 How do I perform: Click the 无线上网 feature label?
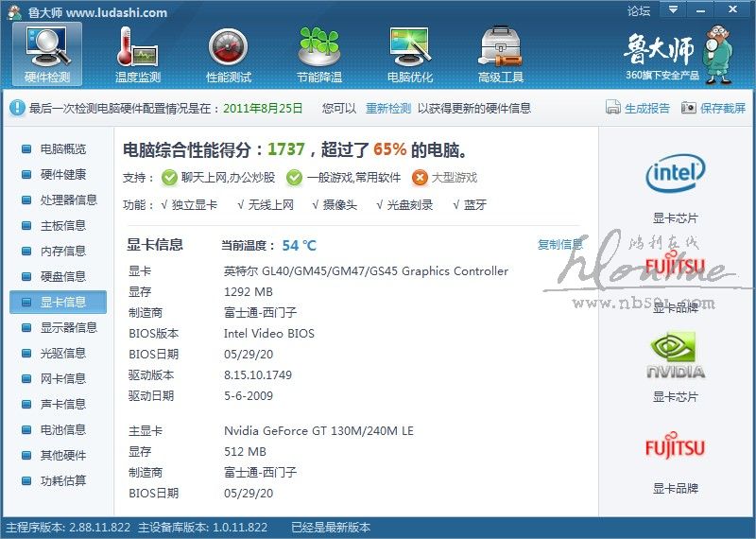(271, 205)
